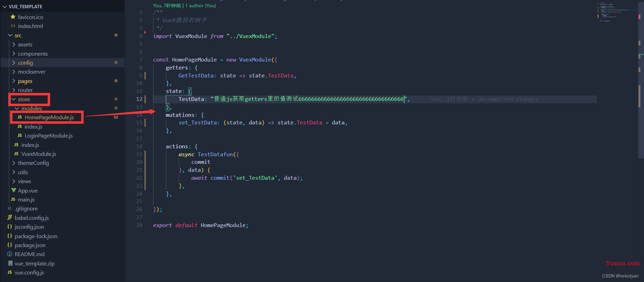
Task: Click GitLens author annotation above line 1
Action: tap(184, 6)
